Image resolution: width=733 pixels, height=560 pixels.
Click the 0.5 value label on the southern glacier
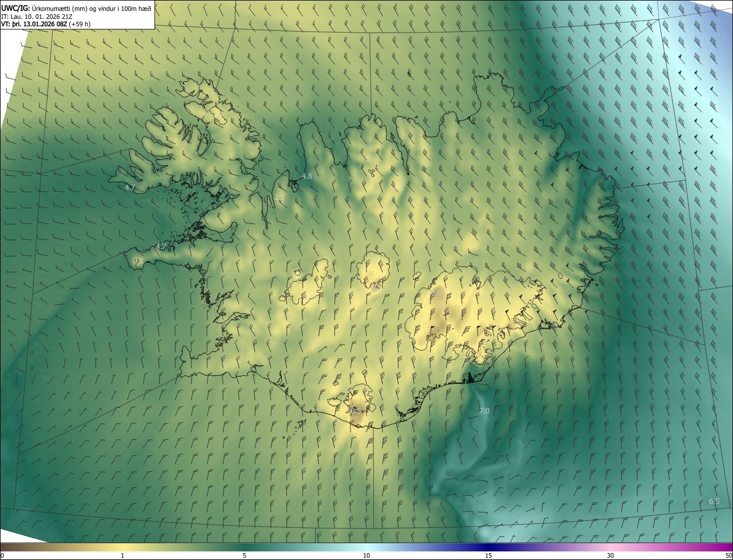(x=357, y=410)
